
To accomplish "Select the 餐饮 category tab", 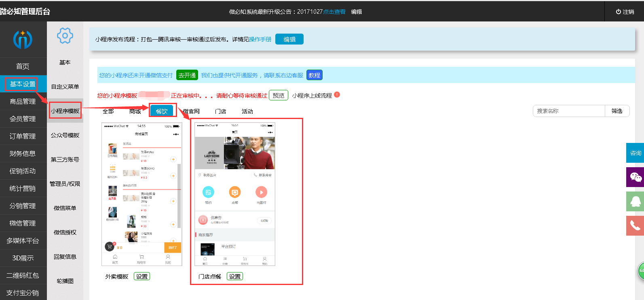I will (x=162, y=111).
